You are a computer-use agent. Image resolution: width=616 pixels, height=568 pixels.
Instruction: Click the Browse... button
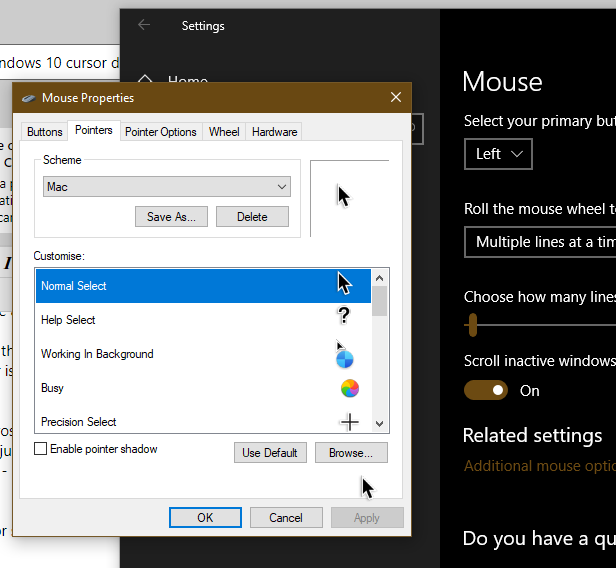pos(351,453)
